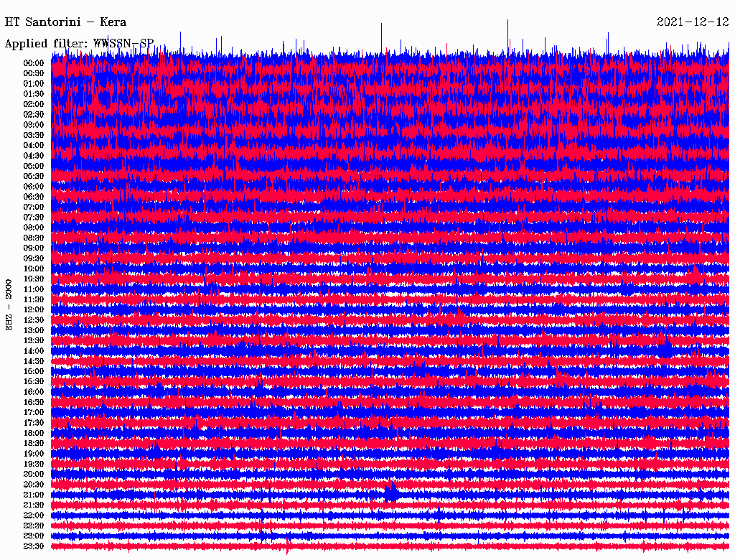
Task: Click the 'Applied filter: WWSSN-SP' label
Action: pyautogui.click(x=79, y=44)
